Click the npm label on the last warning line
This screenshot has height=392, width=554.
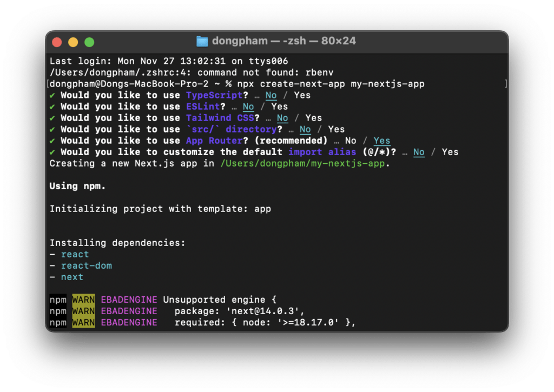coord(57,322)
